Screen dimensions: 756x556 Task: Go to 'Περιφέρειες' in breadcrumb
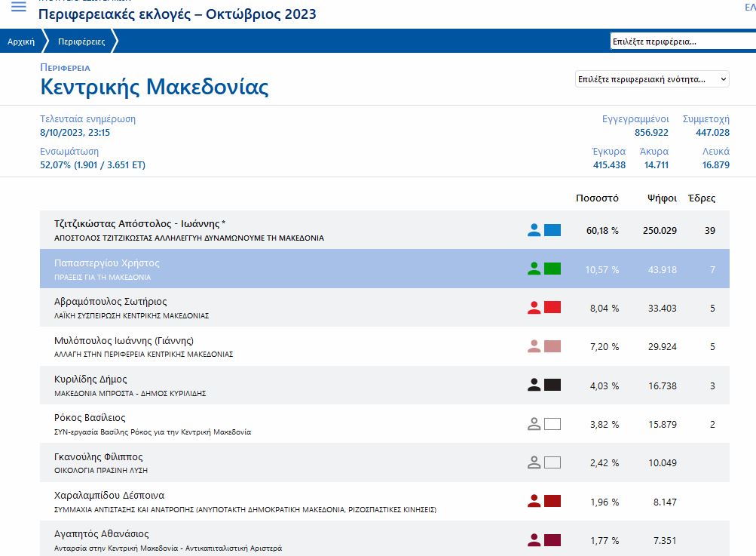click(81, 41)
